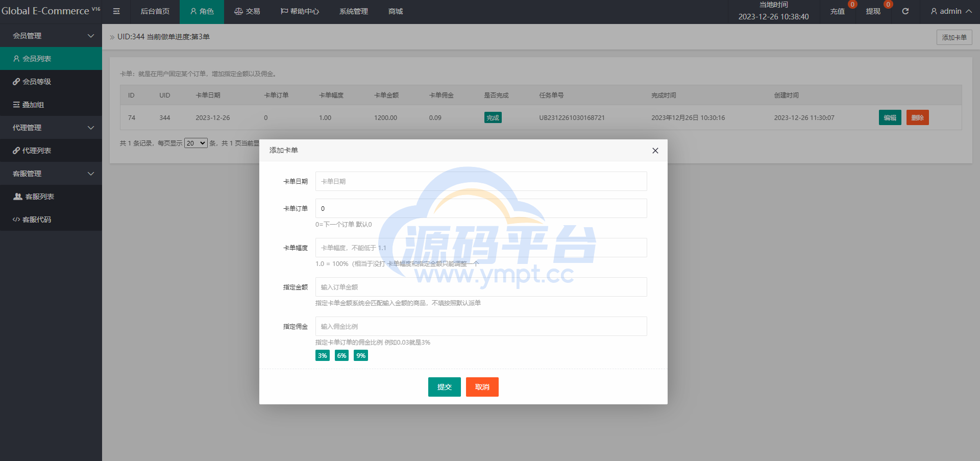
Task: Cancel the dialog with 取消
Action: click(482, 387)
